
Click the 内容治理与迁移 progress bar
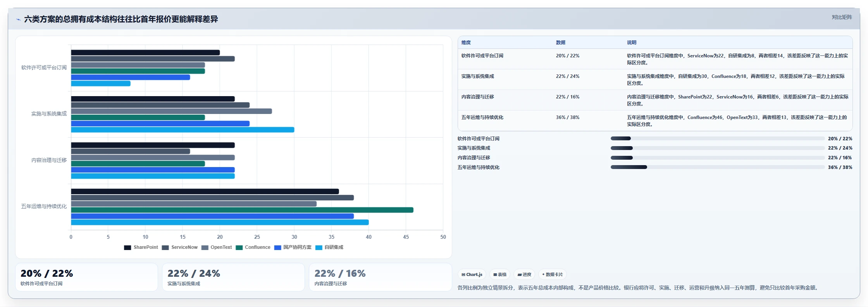[718, 158]
